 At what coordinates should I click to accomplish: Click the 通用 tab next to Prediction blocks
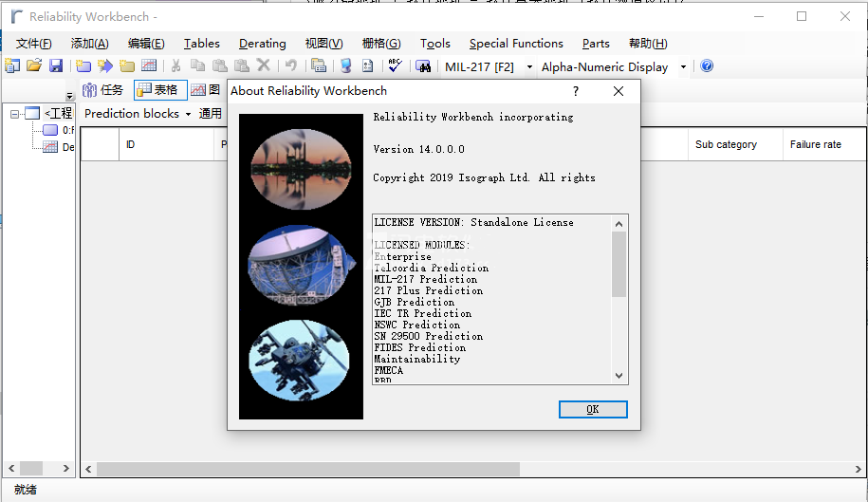coord(211,114)
